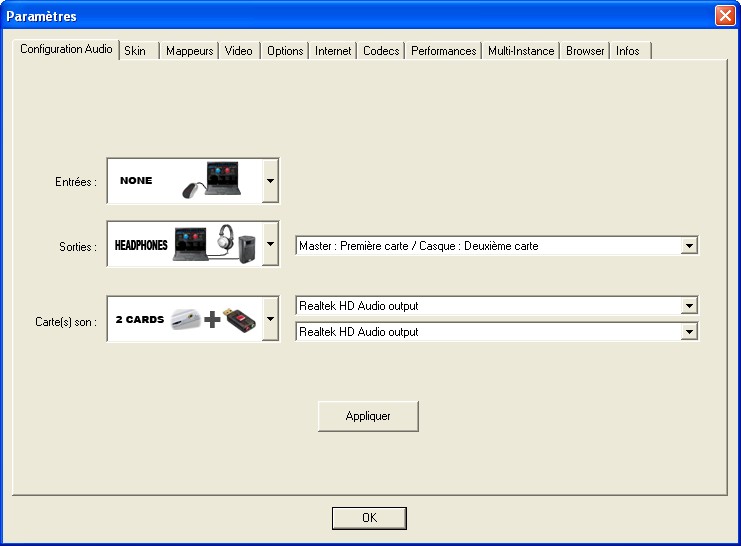Expand the Sorties dropdown arrow
This screenshot has width=741, height=546.
click(270, 244)
